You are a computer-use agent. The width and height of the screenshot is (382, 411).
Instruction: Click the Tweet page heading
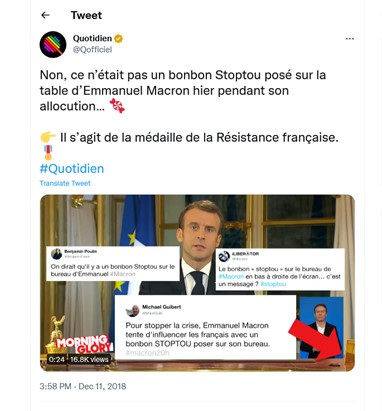point(86,15)
